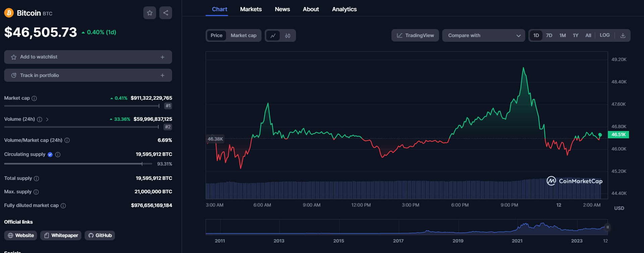This screenshot has width=644, height=253.
Task: Show Market cap info tooltip icon
Action: 34,98
